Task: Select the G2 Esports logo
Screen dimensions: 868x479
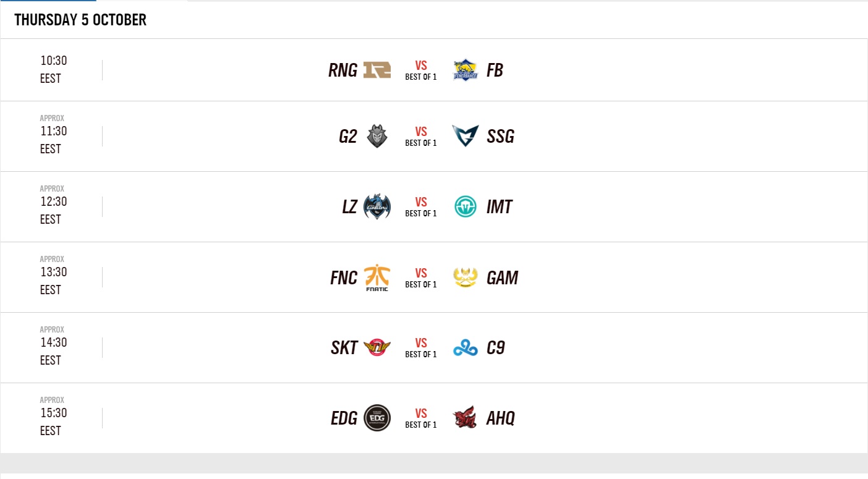Action: coord(377,136)
